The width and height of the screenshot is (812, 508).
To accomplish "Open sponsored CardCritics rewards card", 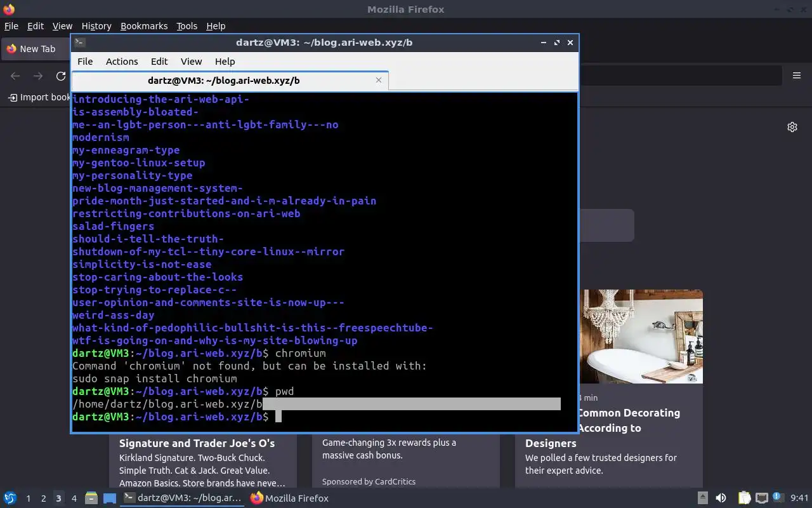I will coord(406,460).
